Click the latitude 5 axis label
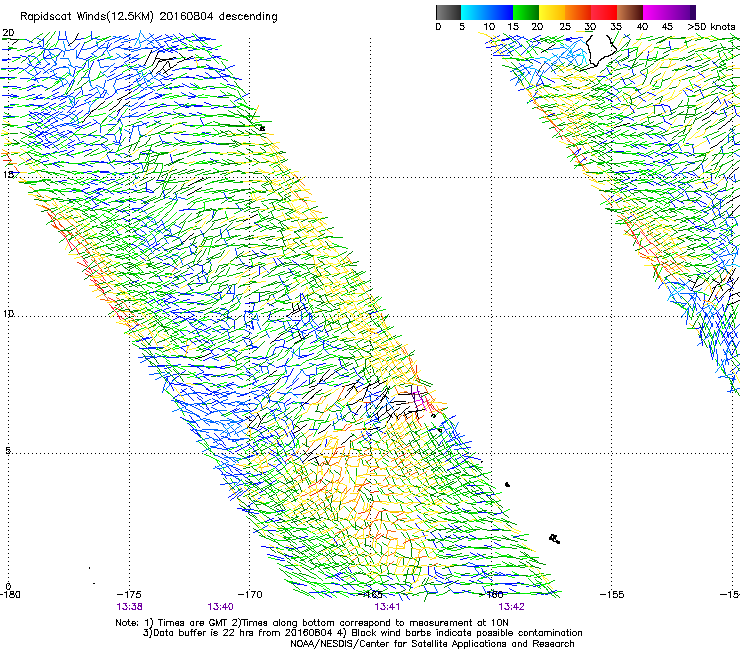740x650 pixels. (8, 451)
